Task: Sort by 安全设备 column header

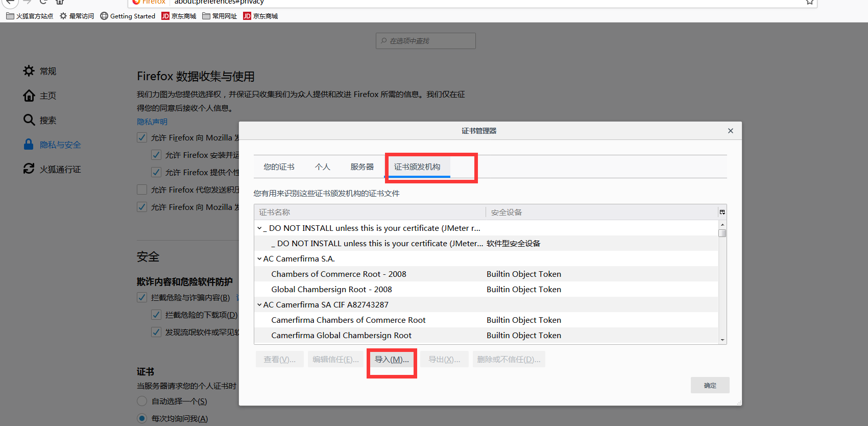Action: coord(602,212)
